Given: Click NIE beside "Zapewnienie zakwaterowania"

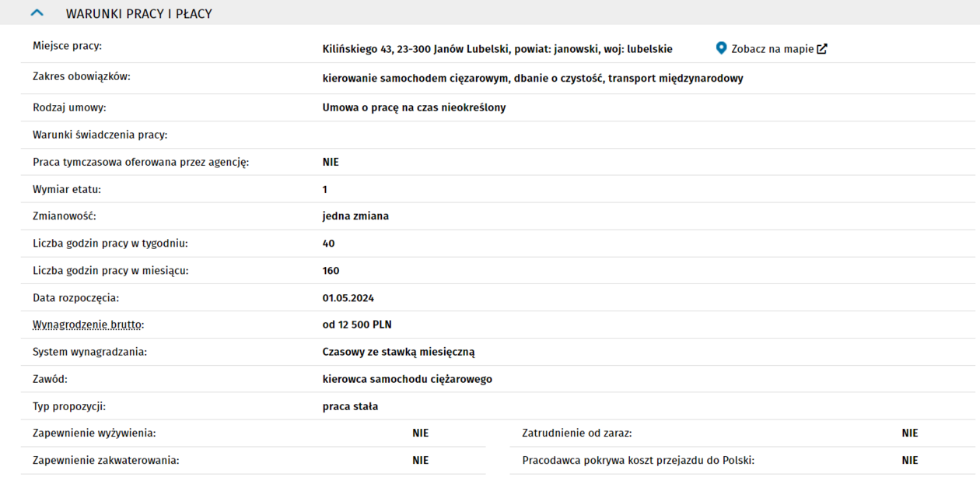Looking at the screenshot, I should tap(420, 461).
